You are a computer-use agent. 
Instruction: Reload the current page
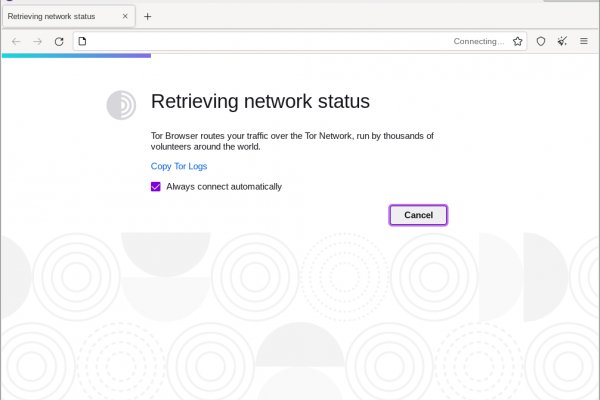click(59, 42)
